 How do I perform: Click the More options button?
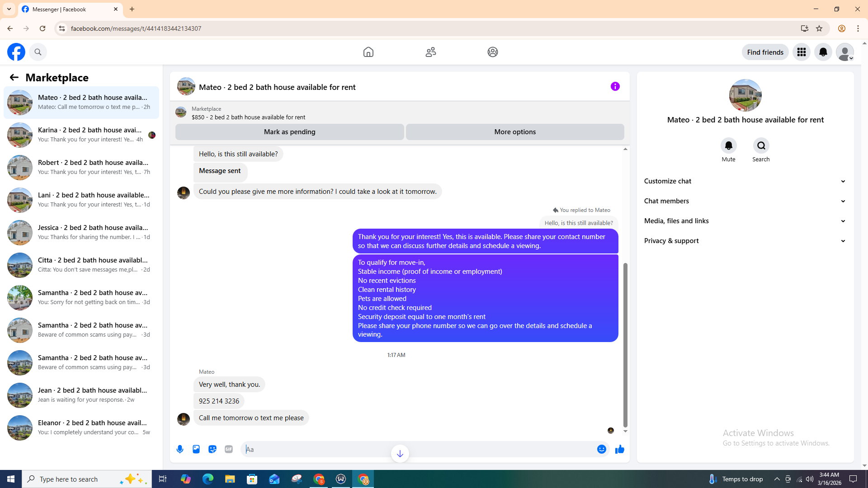coord(514,132)
